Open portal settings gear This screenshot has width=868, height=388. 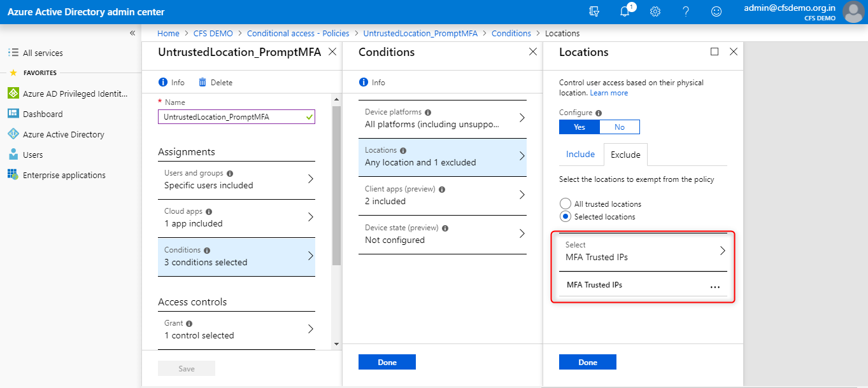pyautogui.click(x=655, y=11)
